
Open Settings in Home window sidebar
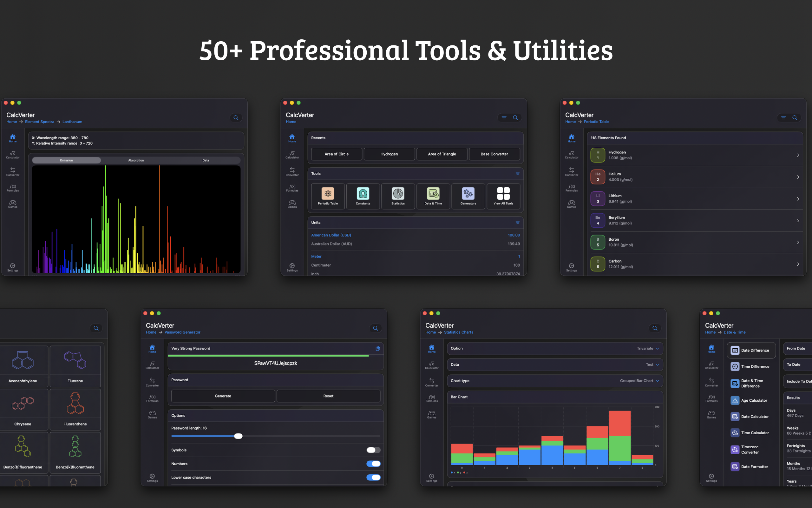[292, 267]
